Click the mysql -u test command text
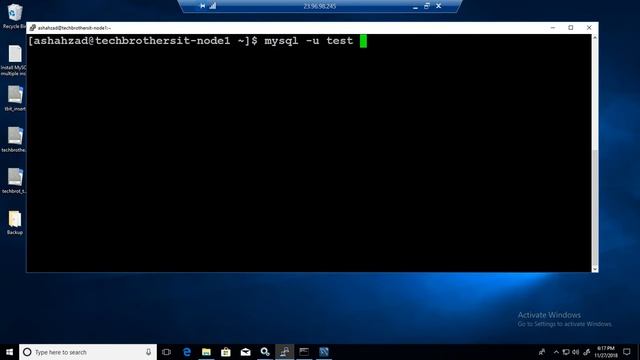Viewport: 640px width, 360px height. [x=309, y=41]
